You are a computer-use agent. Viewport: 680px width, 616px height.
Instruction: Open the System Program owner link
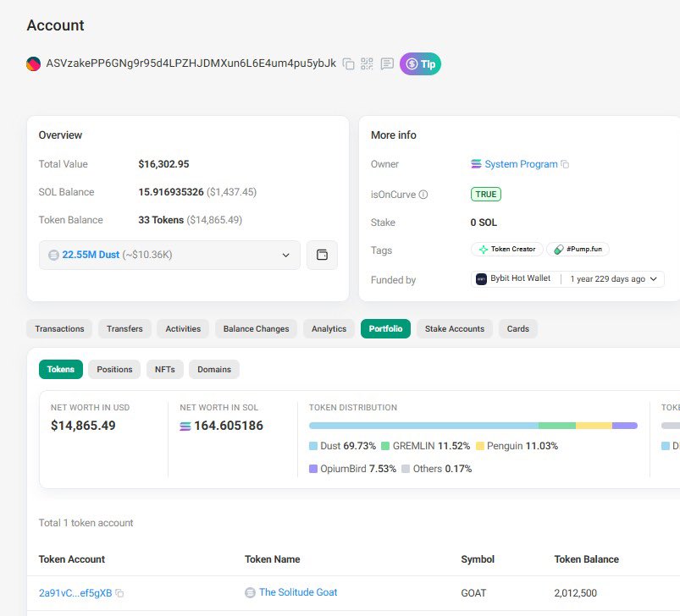pyautogui.click(x=521, y=164)
